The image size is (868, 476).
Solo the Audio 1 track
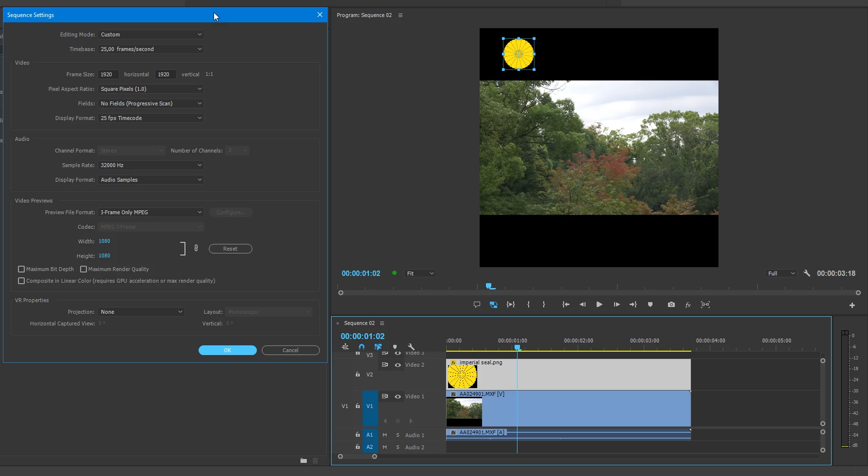pos(398,435)
